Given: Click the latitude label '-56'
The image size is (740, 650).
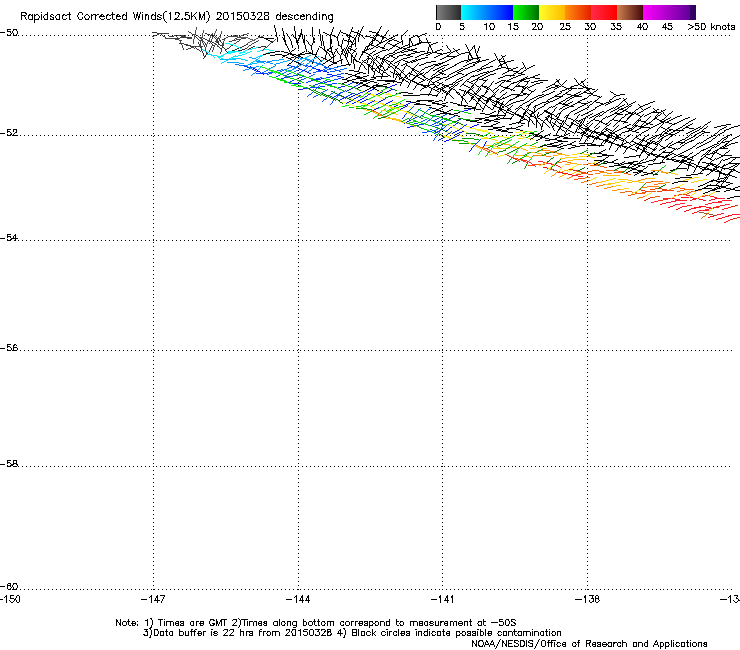Looking at the screenshot, I should point(9,347).
